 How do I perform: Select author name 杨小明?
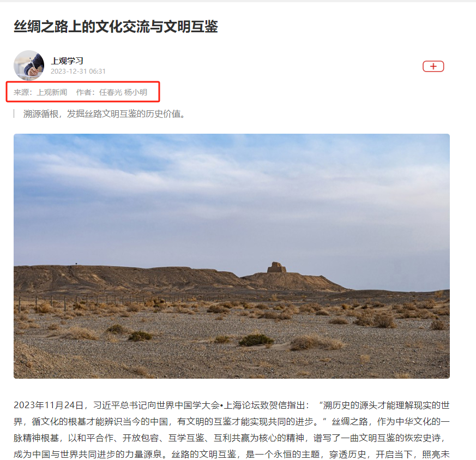click(136, 92)
